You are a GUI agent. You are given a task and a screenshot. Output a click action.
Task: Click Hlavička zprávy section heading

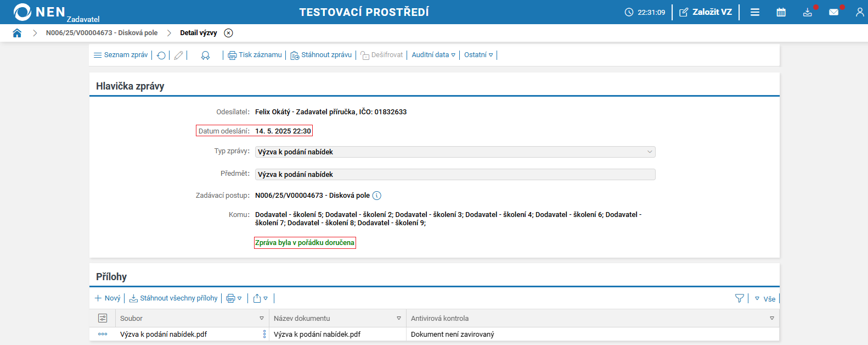130,86
